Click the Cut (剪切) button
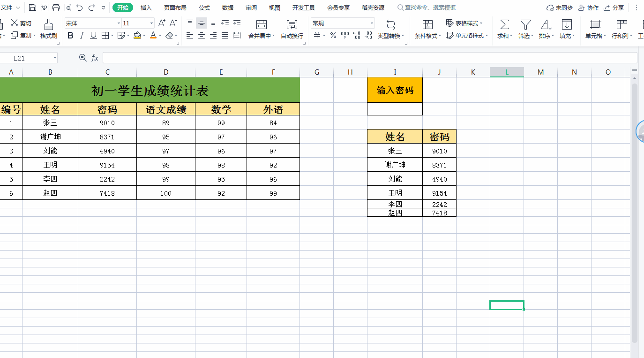 click(21, 23)
